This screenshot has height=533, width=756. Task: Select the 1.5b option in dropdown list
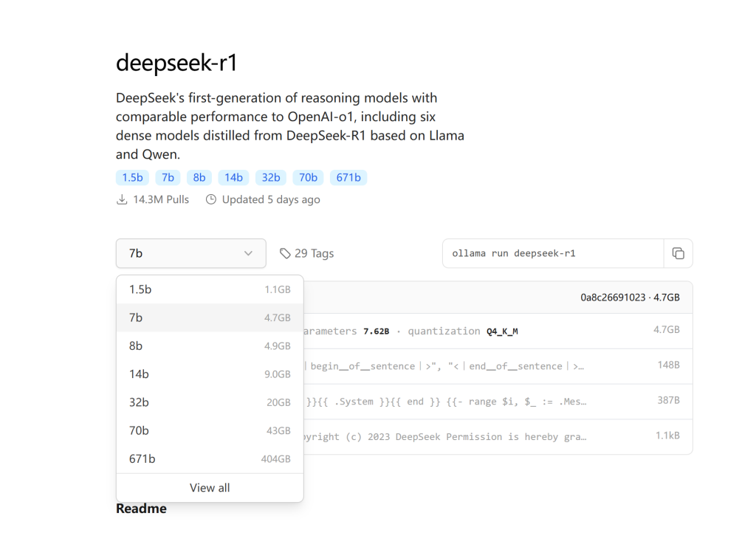pos(210,289)
